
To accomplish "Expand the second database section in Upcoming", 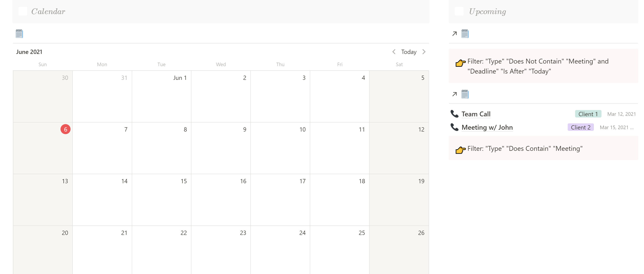I will pyautogui.click(x=455, y=94).
